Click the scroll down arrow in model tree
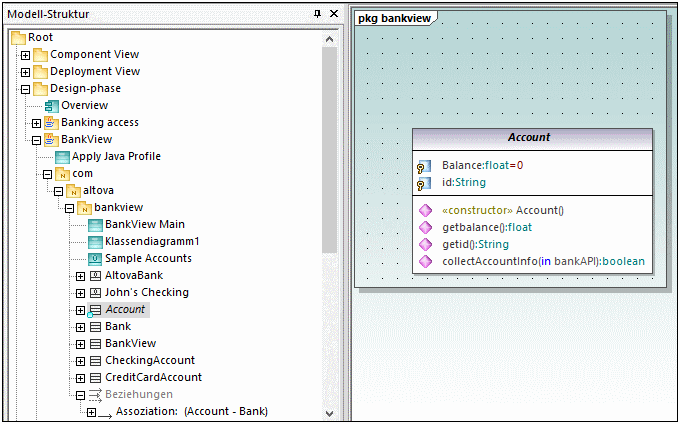The image size is (680, 424). [x=329, y=413]
